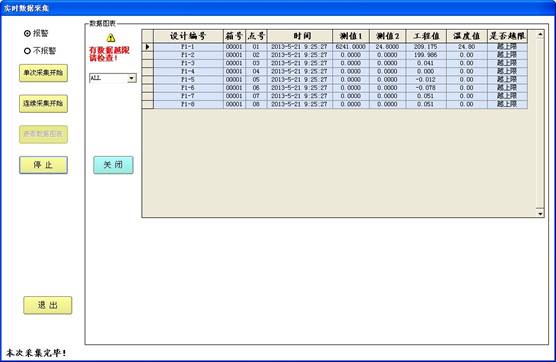Click the 时间 column header
The image size is (556, 362).
[x=300, y=36]
